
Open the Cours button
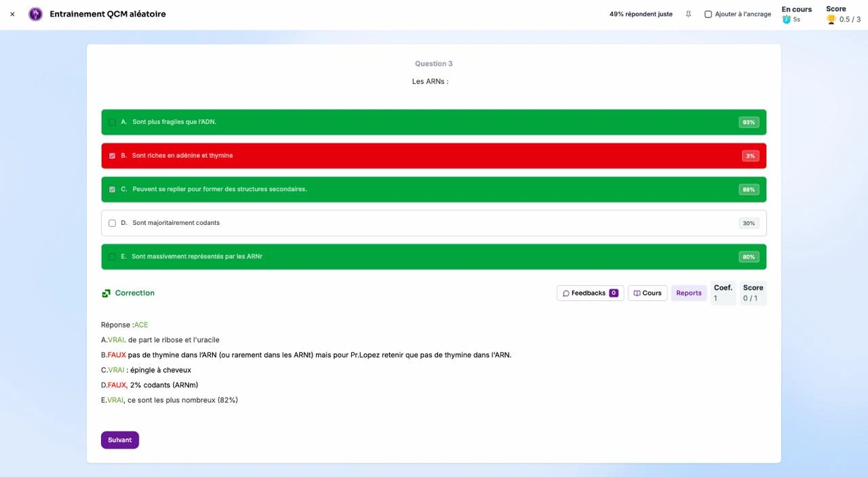[x=648, y=293]
